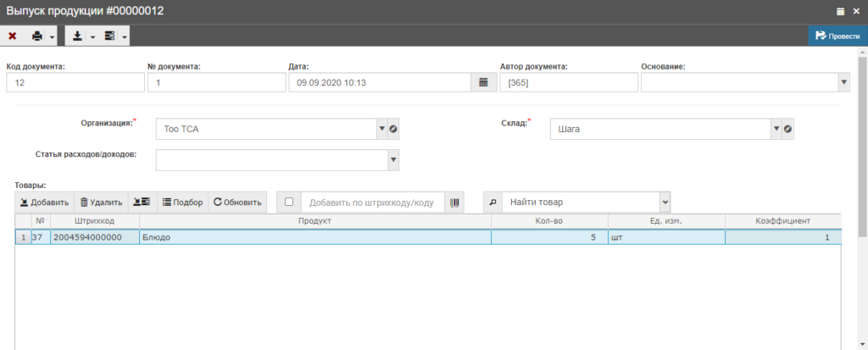The image size is (868, 350).
Task: Click the unlabeled icon button after Удалить
Action: tap(142, 203)
